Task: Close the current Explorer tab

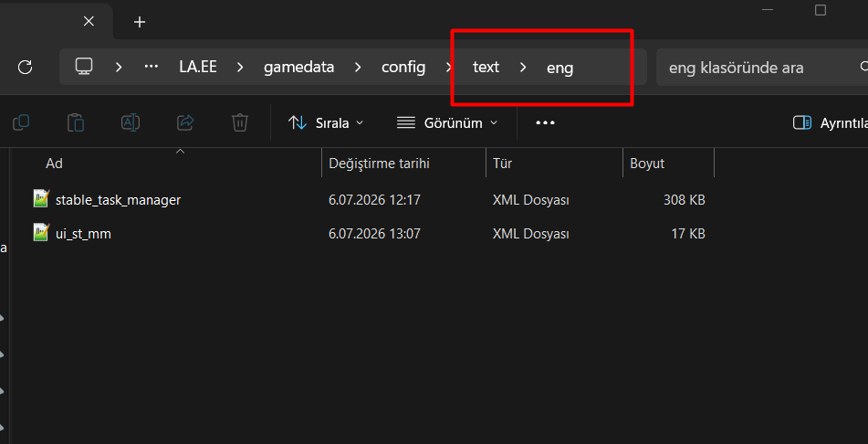Action: click(x=89, y=21)
